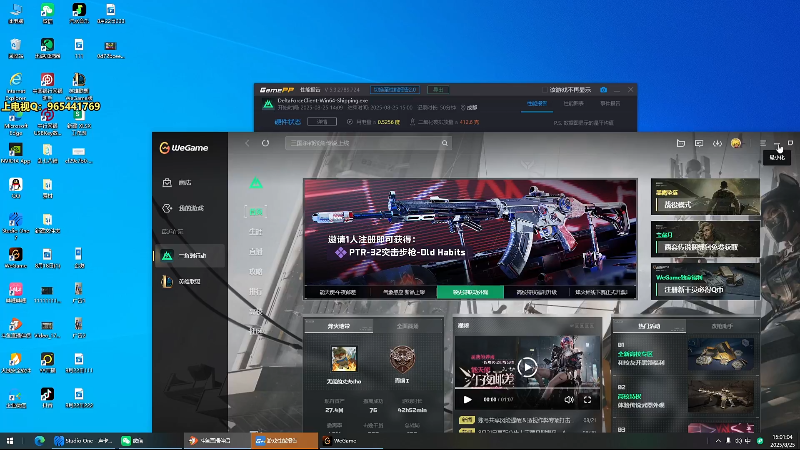
Task: Open the WeGame独家福利 Q币 promo card
Action: pyautogui.click(x=705, y=281)
